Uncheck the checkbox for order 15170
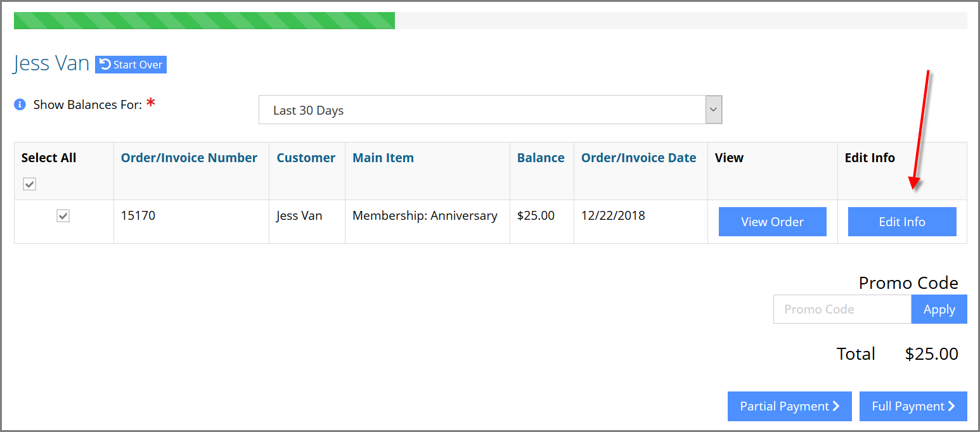Viewport: 980px width, 432px height. point(63,216)
